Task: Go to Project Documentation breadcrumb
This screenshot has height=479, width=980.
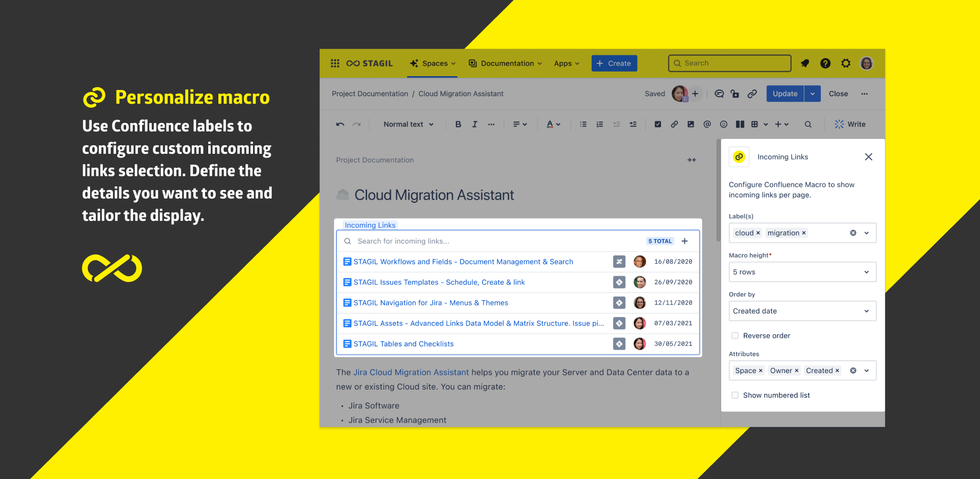Action: tap(370, 94)
